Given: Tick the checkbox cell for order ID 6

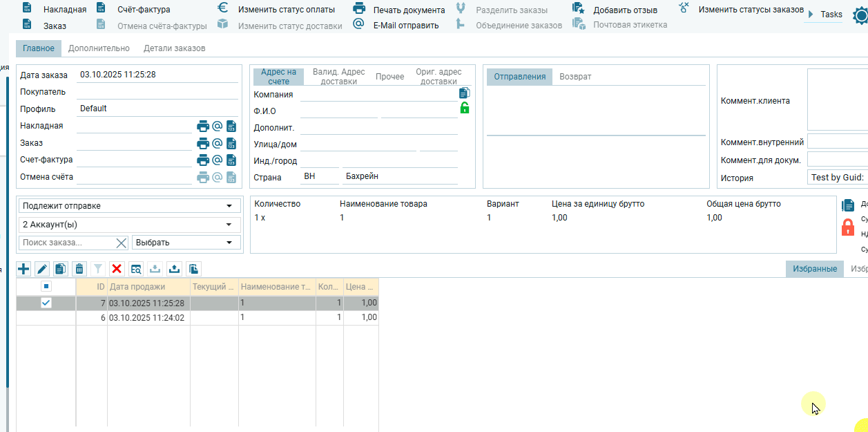Looking at the screenshot, I should (x=46, y=317).
